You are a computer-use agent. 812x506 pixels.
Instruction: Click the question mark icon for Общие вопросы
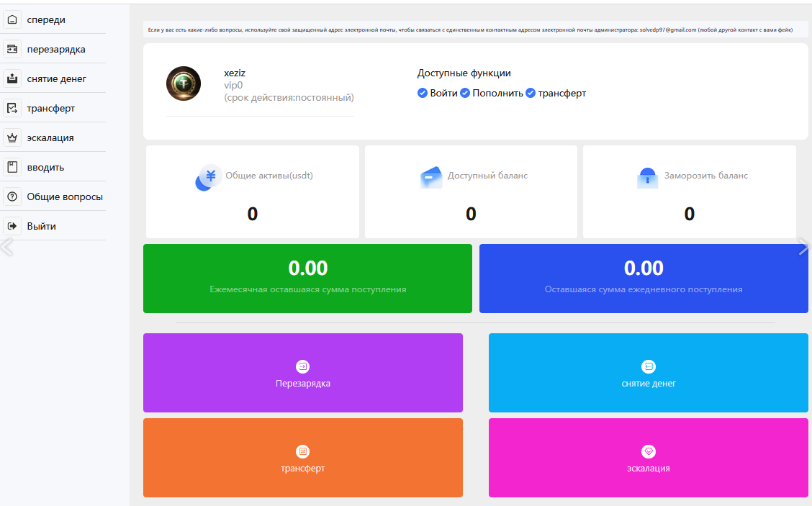[x=12, y=197]
